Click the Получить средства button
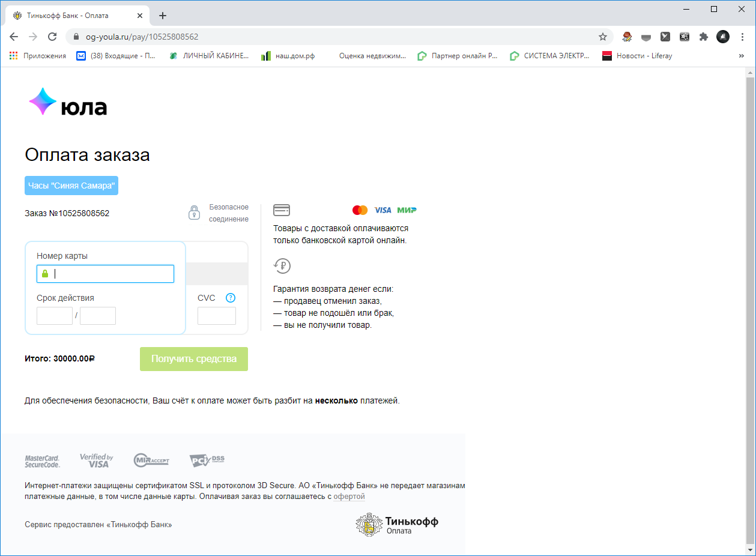Image resolution: width=756 pixels, height=556 pixels. [194, 359]
